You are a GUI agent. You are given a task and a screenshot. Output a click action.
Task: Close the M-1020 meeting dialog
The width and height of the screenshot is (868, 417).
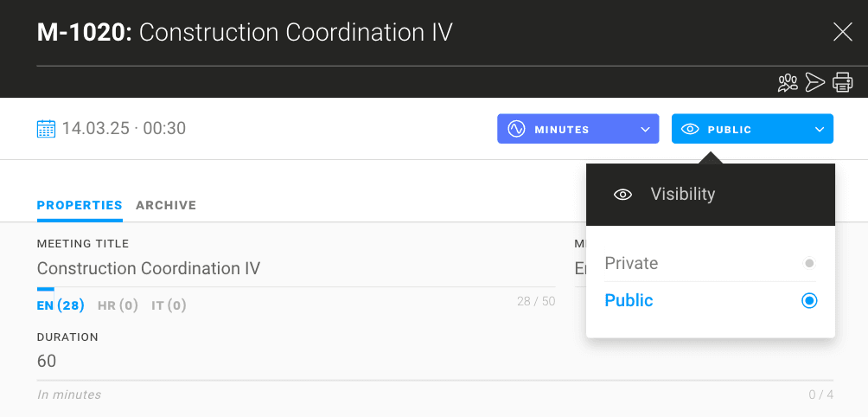pos(842,33)
